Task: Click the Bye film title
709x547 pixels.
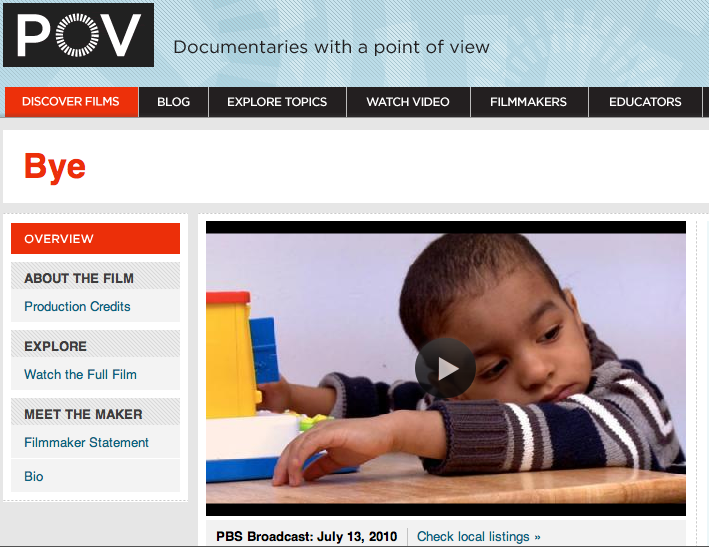Action: pos(55,167)
